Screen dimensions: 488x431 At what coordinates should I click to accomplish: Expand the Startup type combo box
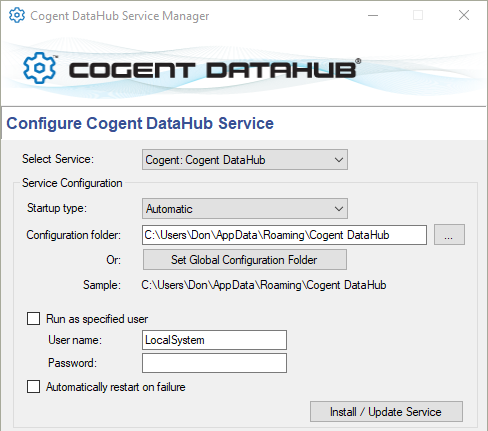(245, 209)
